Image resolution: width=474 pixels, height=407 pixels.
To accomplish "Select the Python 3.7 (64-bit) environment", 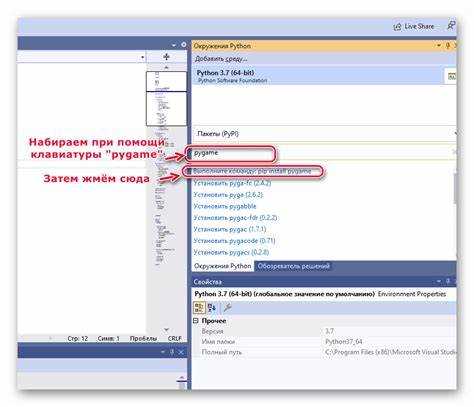I will (x=319, y=76).
